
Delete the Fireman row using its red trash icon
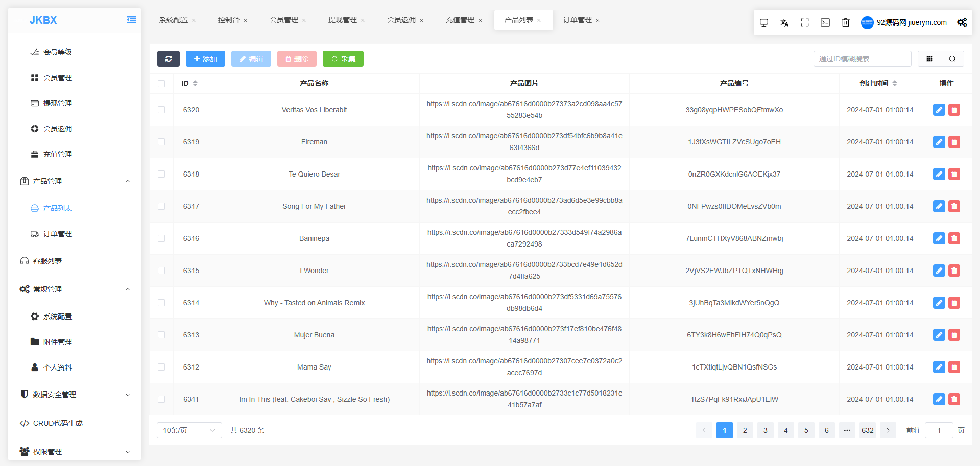pyautogui.click(x=954, y=142)
